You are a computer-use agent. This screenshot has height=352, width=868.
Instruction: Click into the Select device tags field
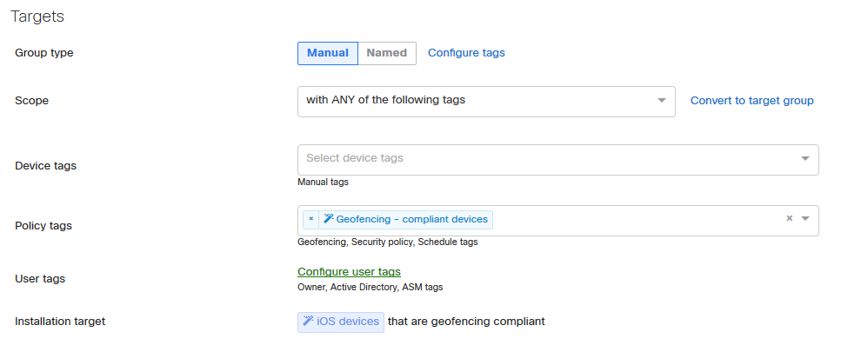tap(558, 160)
